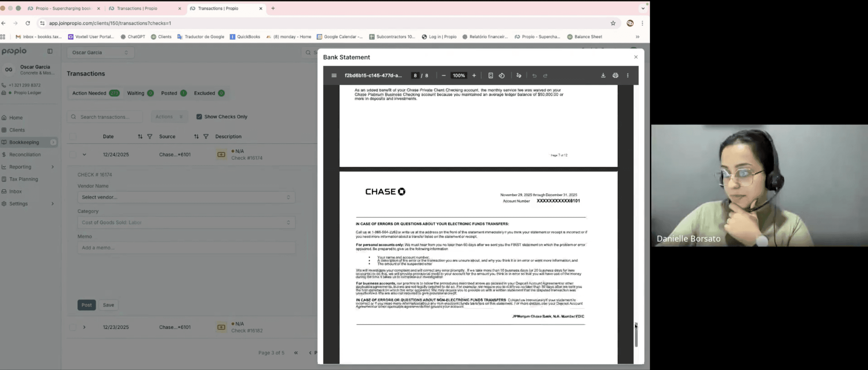Bookmark this page with star icon
The width and height of the screenshot is (868, 370).
(613, 23)
